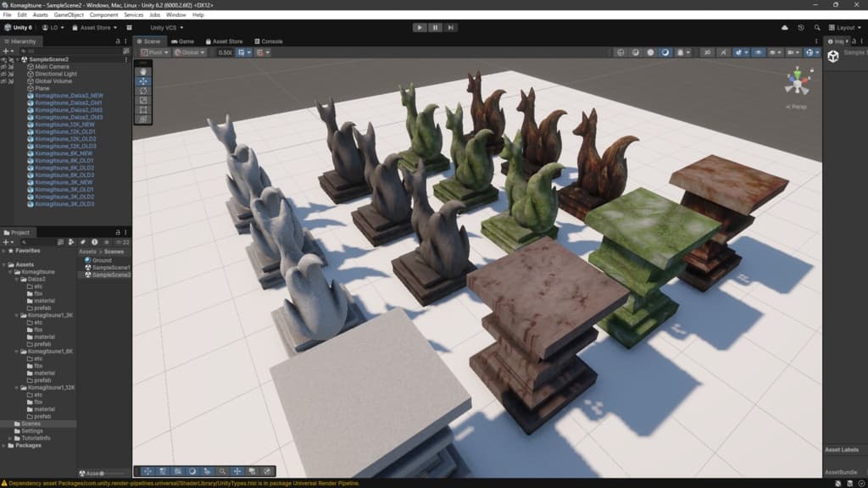
Task: Open the Layout dropdown button
Action: pos(845,28)
